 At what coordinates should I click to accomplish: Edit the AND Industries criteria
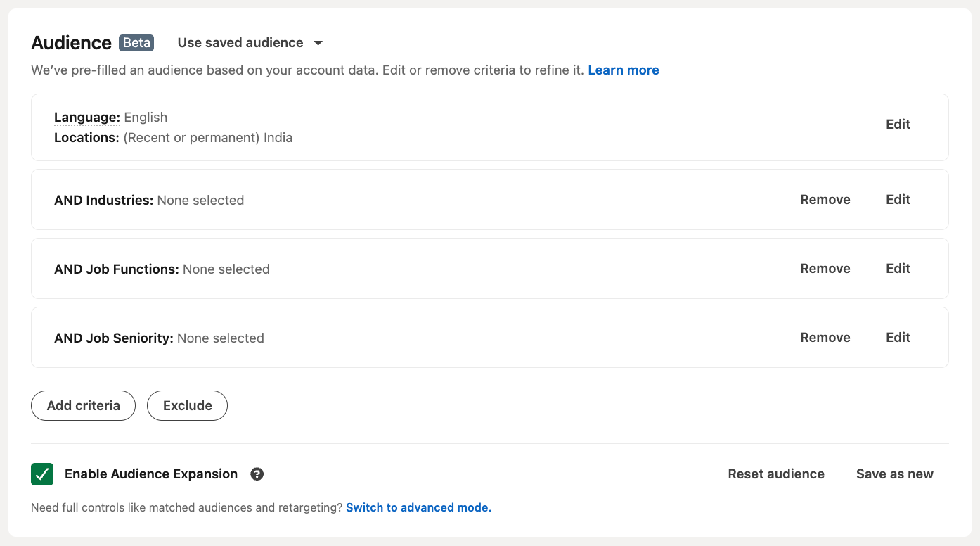pos(898,200)
